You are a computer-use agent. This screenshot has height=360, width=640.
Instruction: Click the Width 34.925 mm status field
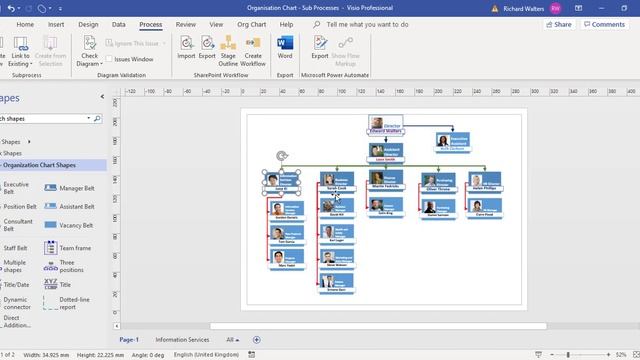(46, 355)
